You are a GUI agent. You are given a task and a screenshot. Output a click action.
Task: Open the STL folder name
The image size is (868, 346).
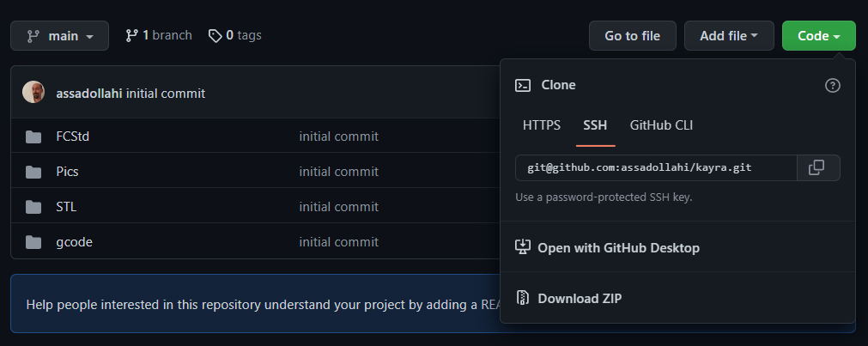66,207
